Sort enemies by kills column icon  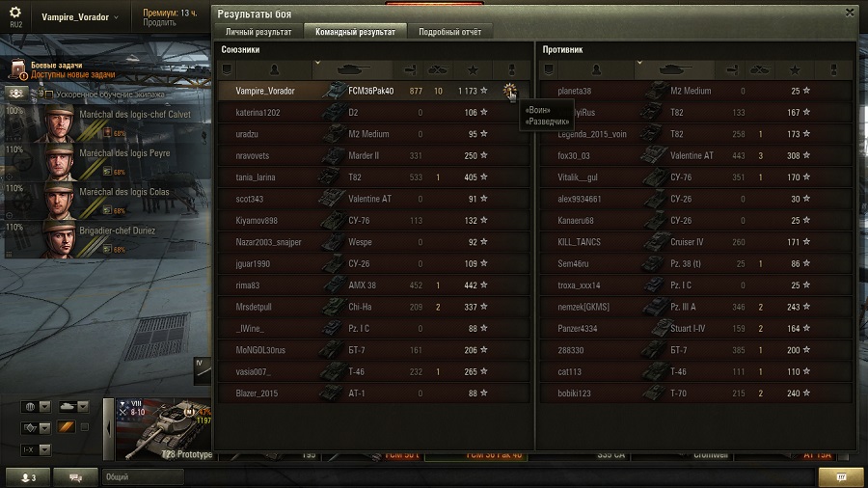760,69
